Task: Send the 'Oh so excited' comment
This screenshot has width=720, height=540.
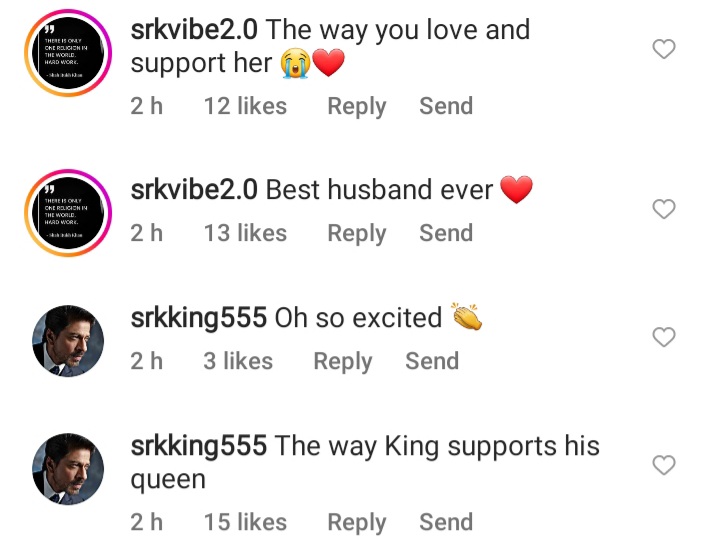Action: (432, 360)
